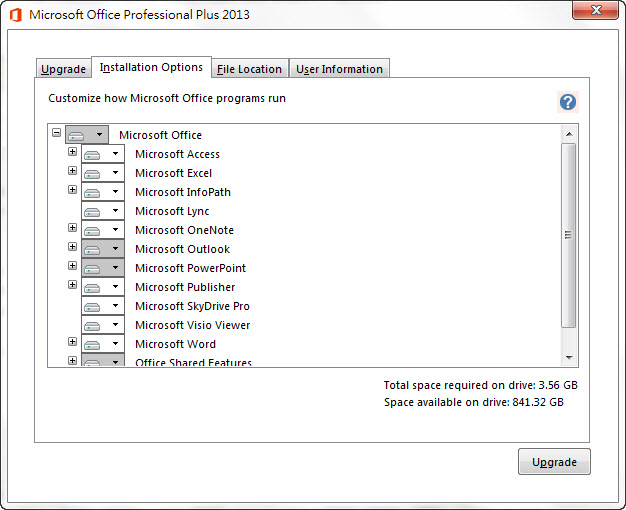Select the Installation Options tab

[151, 67]
